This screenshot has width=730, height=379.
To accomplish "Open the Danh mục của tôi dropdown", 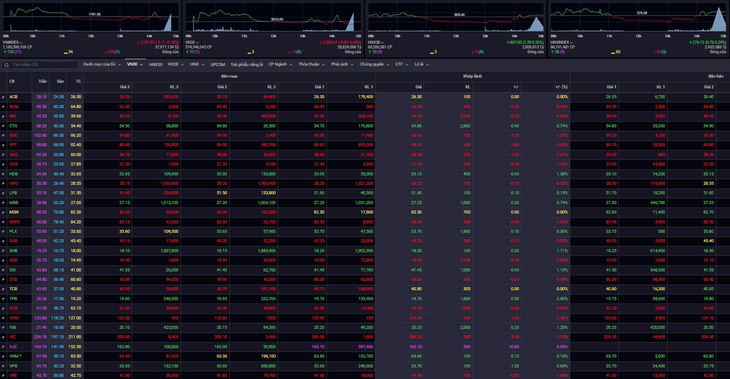I will [101, 64].
